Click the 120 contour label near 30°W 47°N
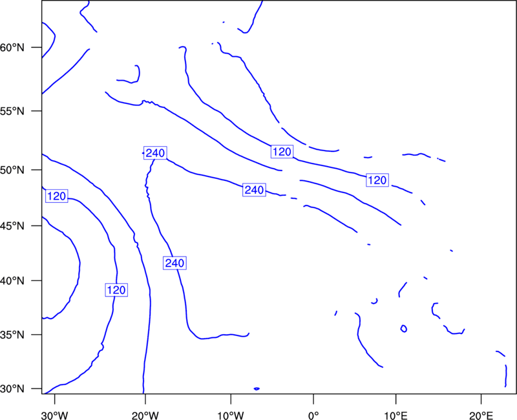This screenshot has width=517, height=420. pos(57,196)
